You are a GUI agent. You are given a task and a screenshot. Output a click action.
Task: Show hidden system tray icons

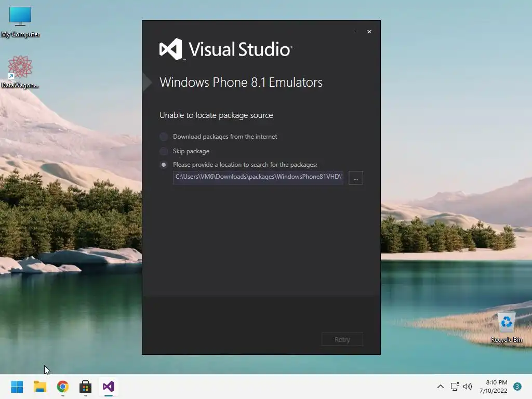point(441,387)
